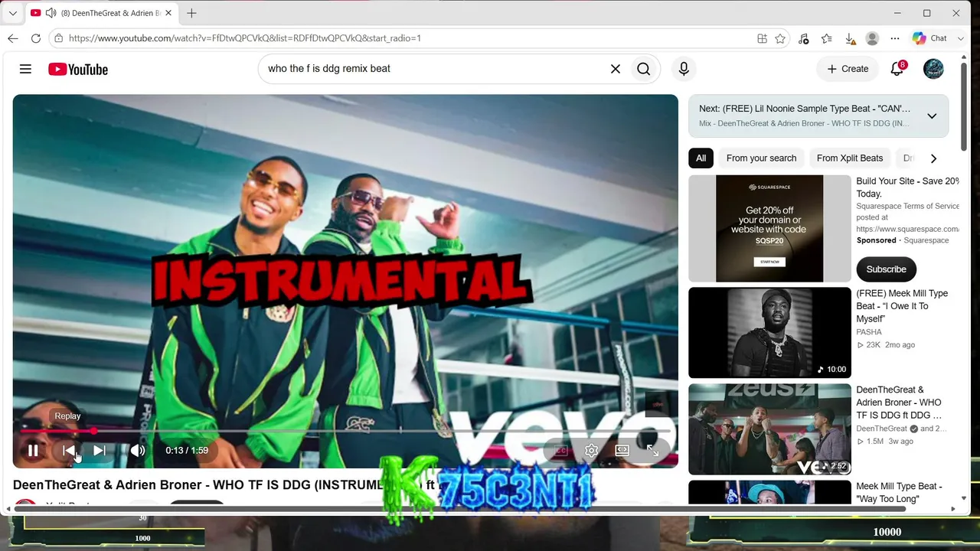Open the YouTube notifications bell
Viewport: 980px width, 551px height.
897,69
